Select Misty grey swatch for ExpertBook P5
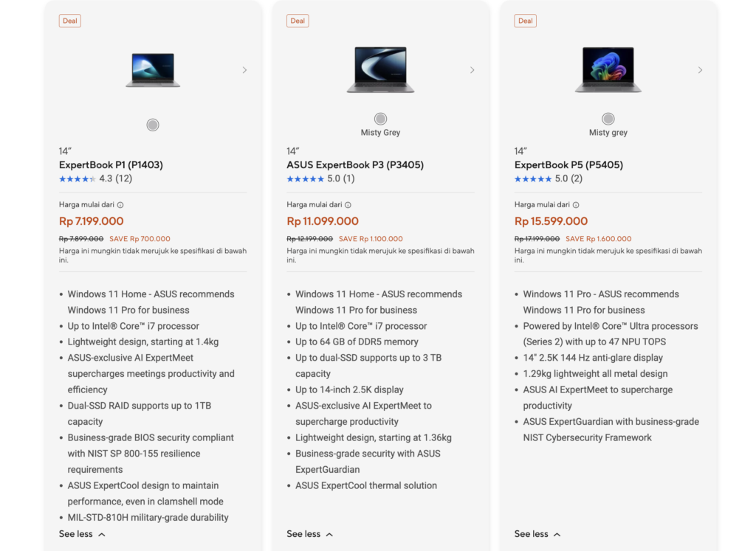Screen dimensions: 756x551 pos(608,119)
